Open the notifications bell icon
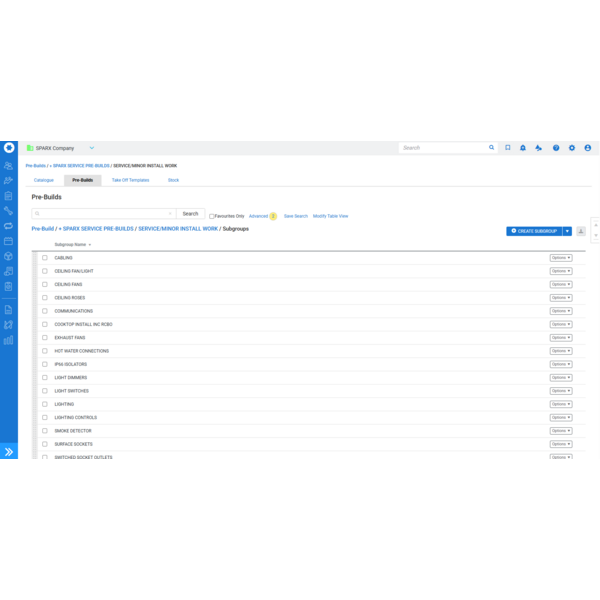 (523, 148)
